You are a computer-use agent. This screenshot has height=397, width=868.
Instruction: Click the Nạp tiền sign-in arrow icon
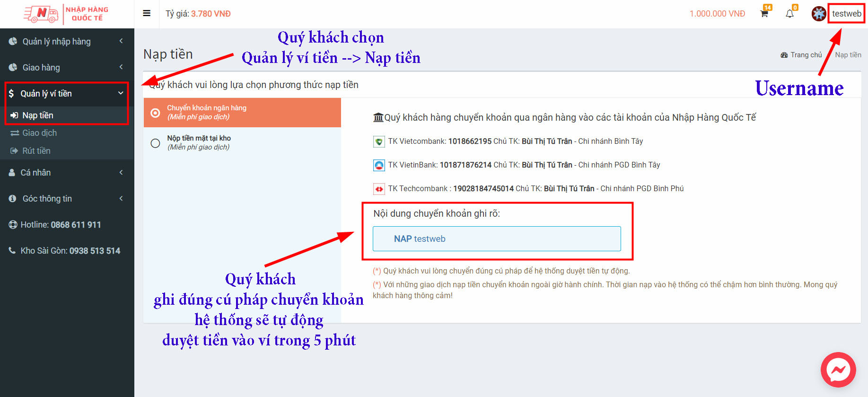coord(14,115)
